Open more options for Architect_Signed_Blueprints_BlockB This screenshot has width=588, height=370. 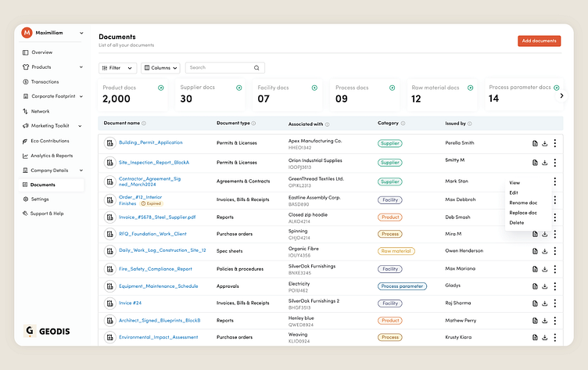coord(555,321)
